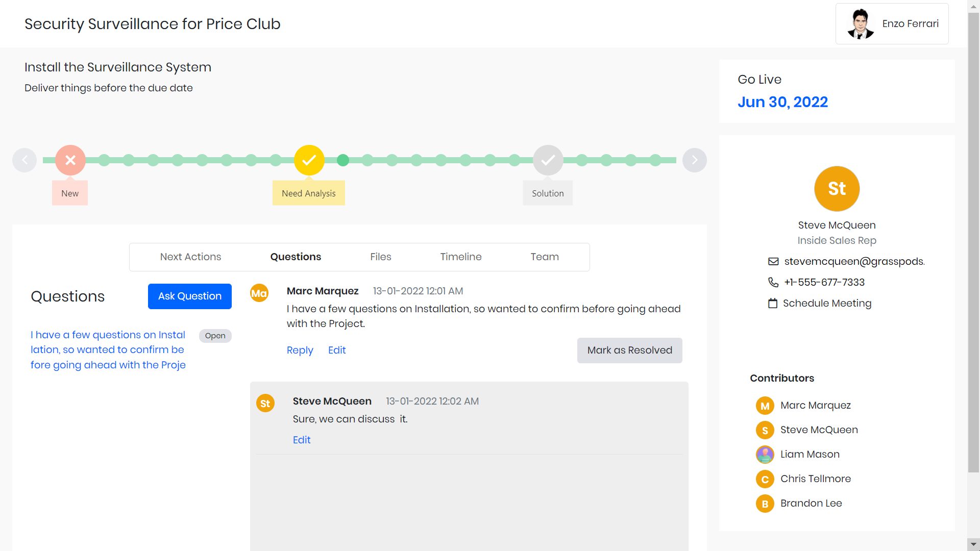The width and height of the screenshot is (980, 551).
Task: Click the envelope email icon
Action: [773, 262]
